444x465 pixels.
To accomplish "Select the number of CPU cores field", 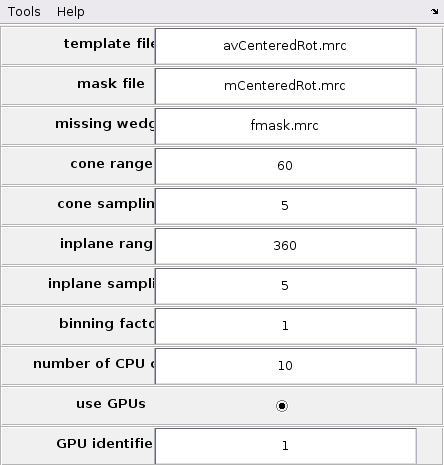I will tap(286, 366).
